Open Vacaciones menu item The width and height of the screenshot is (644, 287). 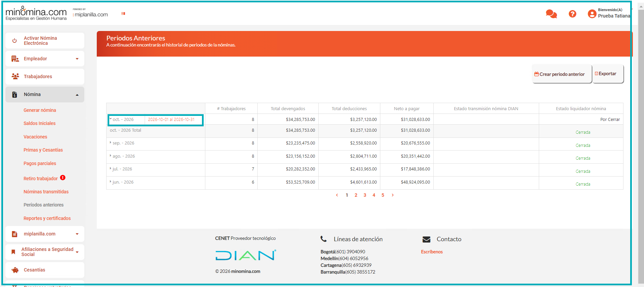point(35,137)
